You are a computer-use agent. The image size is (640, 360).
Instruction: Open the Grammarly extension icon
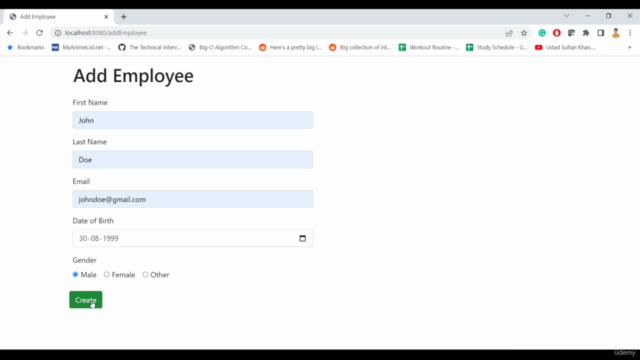542,33
